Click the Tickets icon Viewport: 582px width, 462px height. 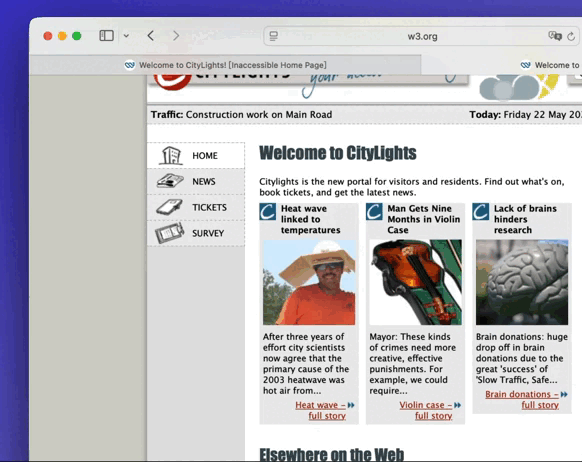point(169,207)
